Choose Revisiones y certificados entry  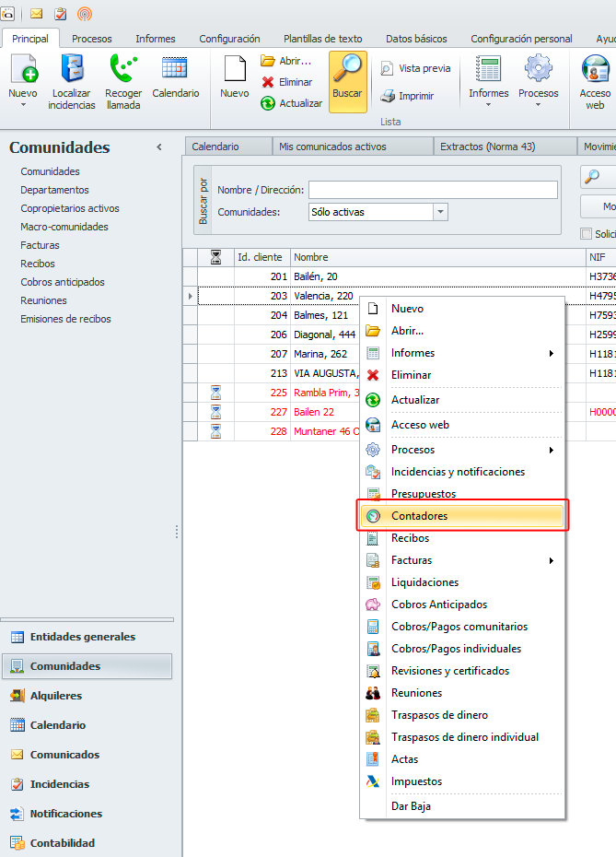click(462, 671)
